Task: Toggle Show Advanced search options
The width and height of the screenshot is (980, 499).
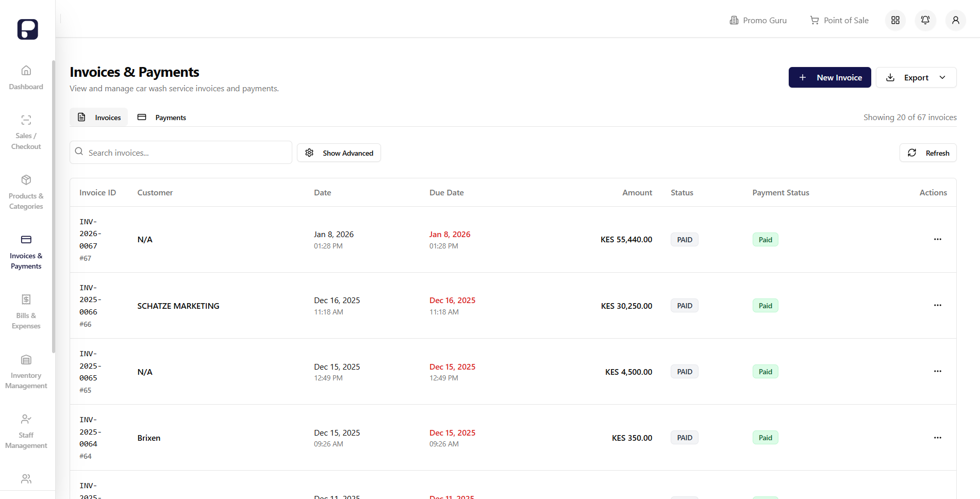Action: 339,153
